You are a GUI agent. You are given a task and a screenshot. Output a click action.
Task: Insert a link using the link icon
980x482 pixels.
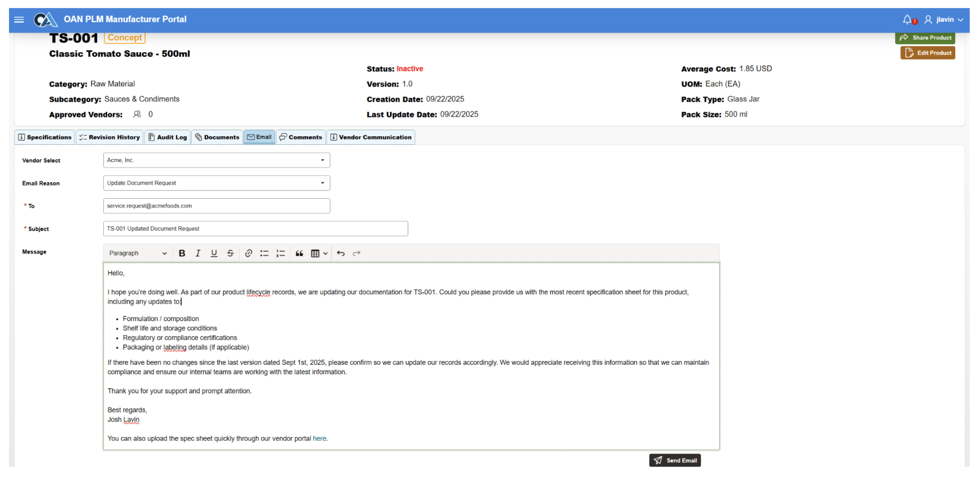pyautogui.click(x=248, y=253)
